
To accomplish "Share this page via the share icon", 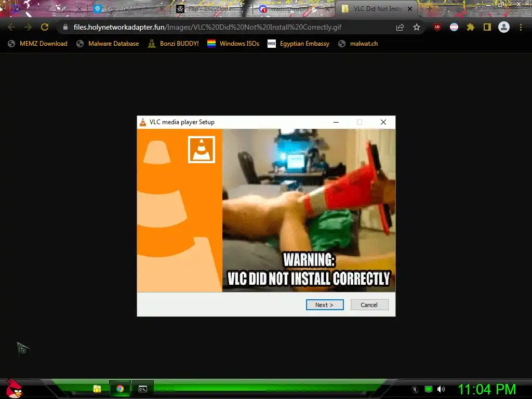I will [400, 28].
